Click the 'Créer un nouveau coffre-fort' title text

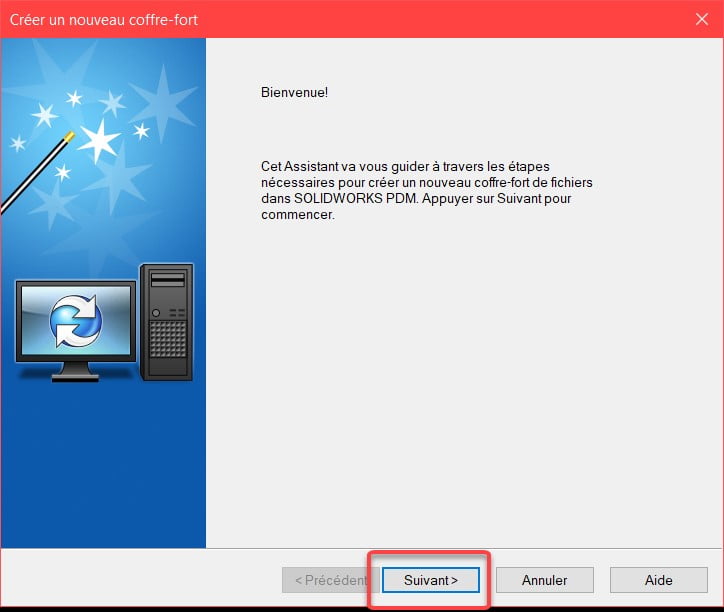click(x=103, y=19)
